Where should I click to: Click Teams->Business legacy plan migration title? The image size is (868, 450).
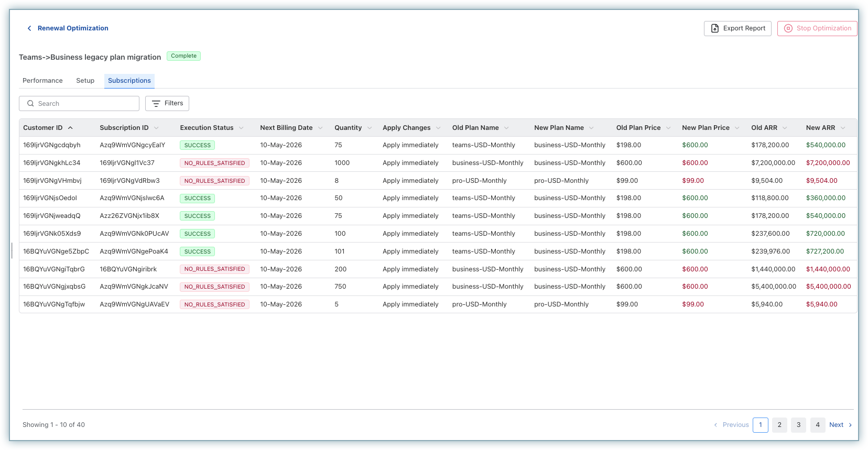90,57
